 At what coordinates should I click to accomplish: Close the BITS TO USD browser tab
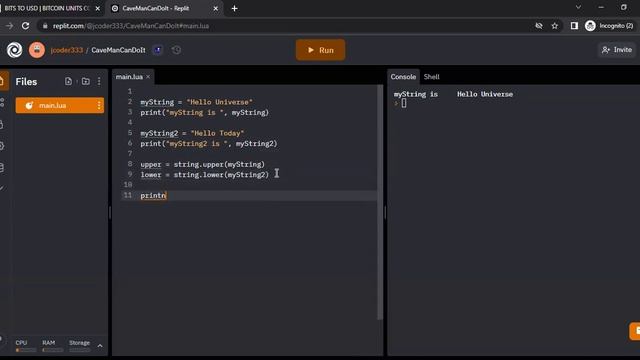point(98,8)
